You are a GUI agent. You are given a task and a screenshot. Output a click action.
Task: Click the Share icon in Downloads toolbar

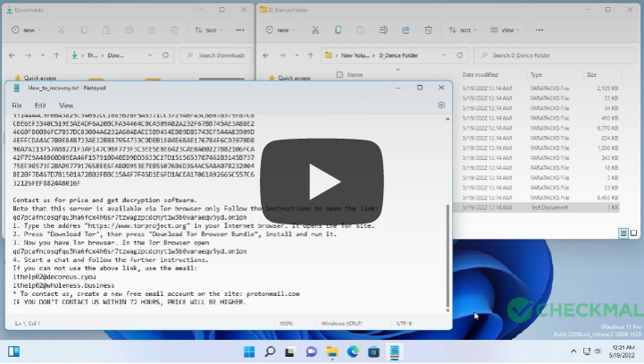pos(152,30)
